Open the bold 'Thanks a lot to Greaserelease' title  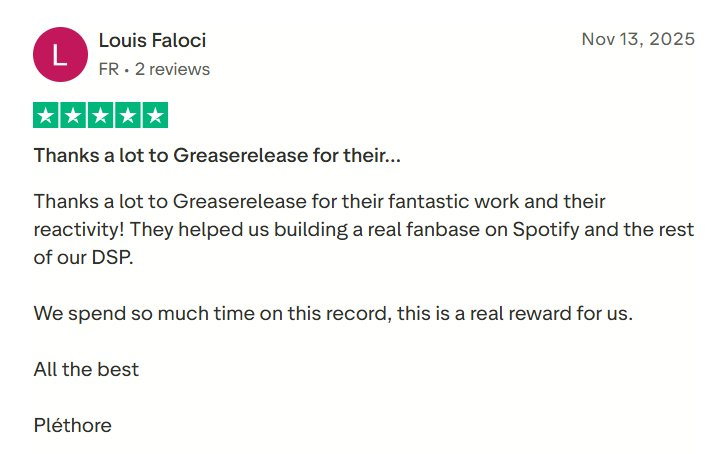coord(217,155)
